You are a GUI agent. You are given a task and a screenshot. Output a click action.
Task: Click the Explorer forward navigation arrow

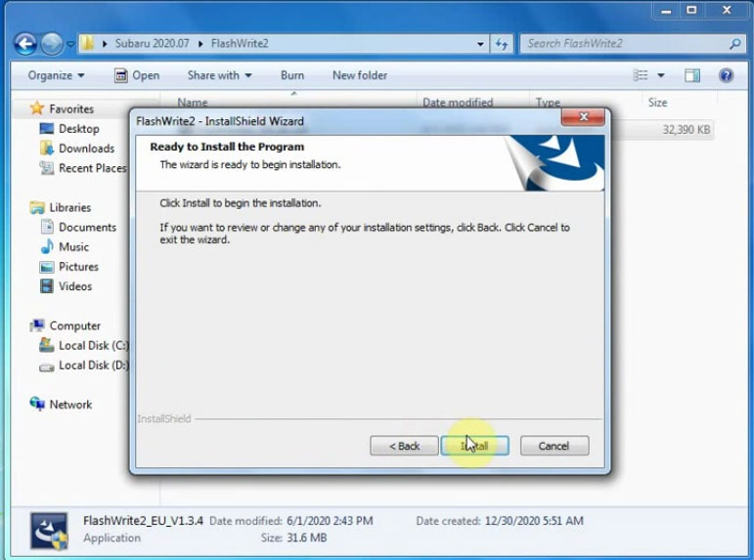point(52,44)
